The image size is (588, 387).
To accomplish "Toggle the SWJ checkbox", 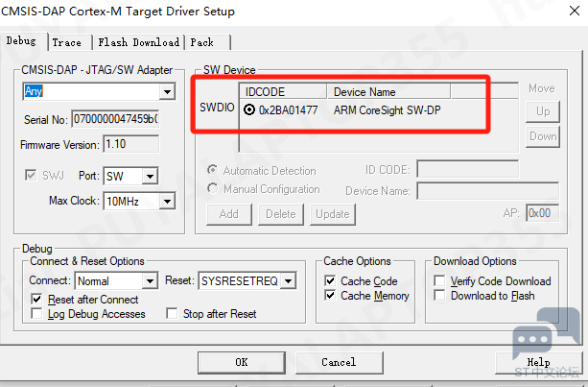I will 31,175.
